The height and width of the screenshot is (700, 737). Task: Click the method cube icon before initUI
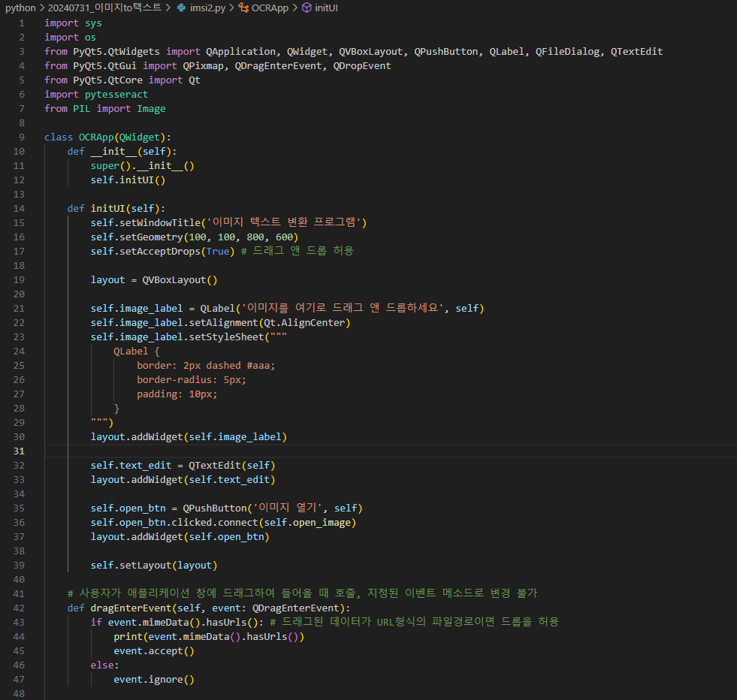(x=307, y=8)
